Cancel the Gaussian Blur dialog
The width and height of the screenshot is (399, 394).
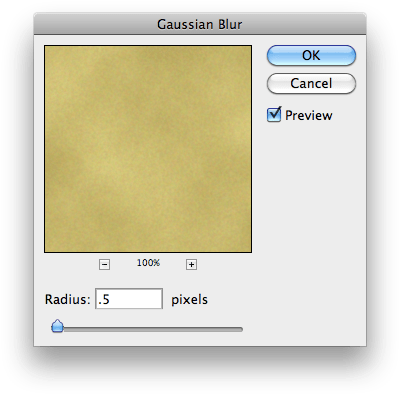click(x=311, y=83)
